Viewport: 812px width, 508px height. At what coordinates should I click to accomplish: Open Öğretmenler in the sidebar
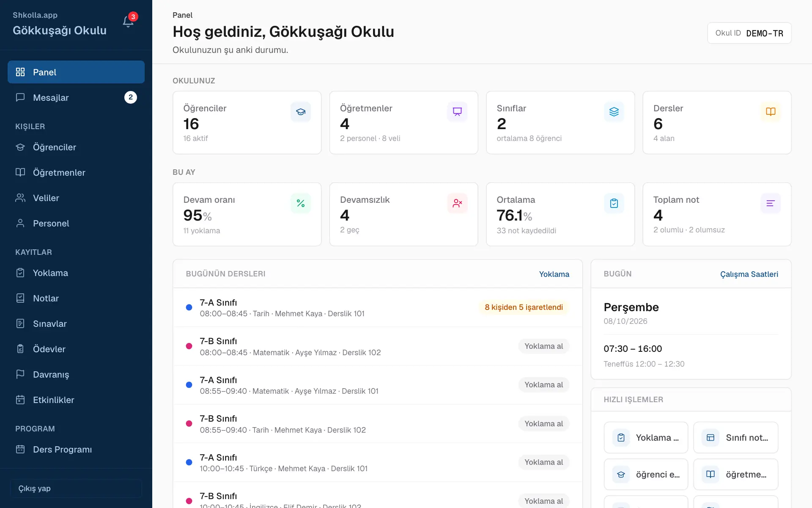click(76, 172)
